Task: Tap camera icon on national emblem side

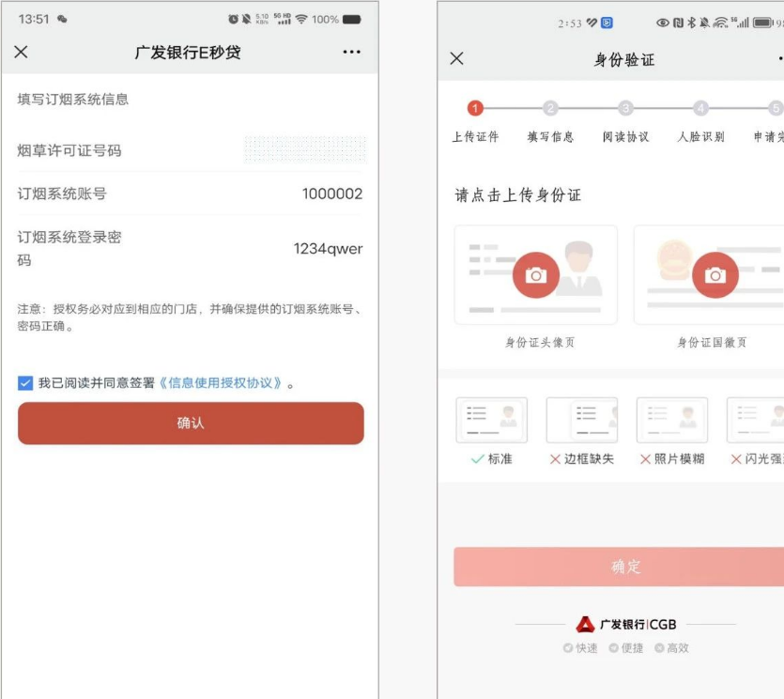Action: tap(715, 274)
